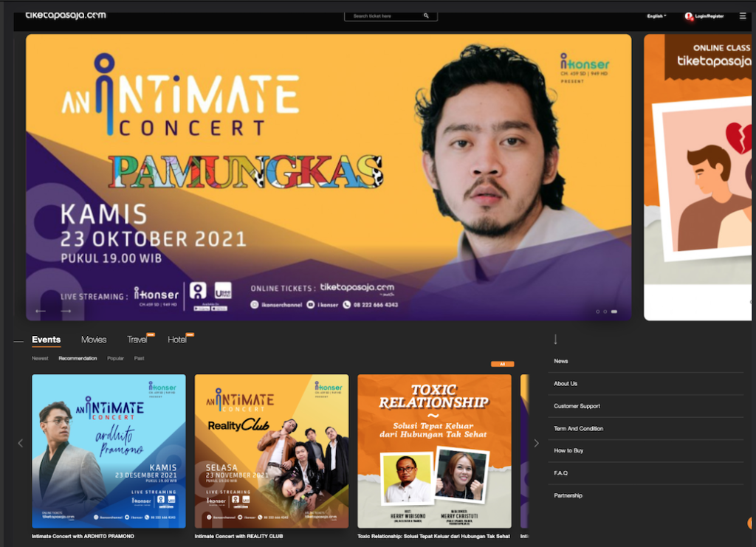The height and width of the screenshot is (547, 756).
Task: Click the search magnifier icon
Action: (426, 16)
